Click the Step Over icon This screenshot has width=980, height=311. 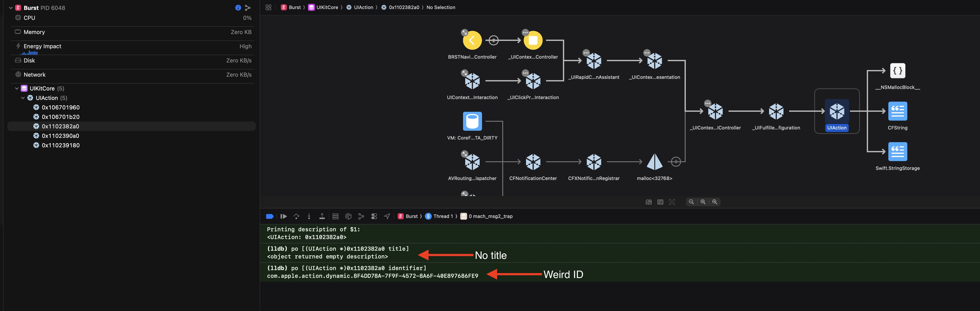pyautogui.click(x=296, y=216)
